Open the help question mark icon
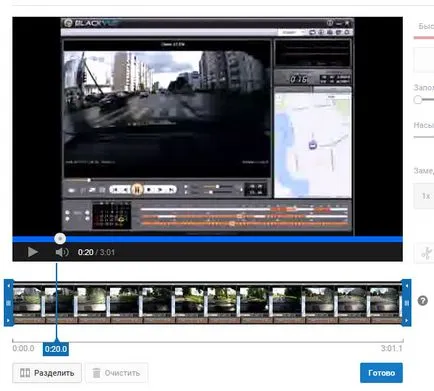Viewport: 434px width, 391px height. 423,301
